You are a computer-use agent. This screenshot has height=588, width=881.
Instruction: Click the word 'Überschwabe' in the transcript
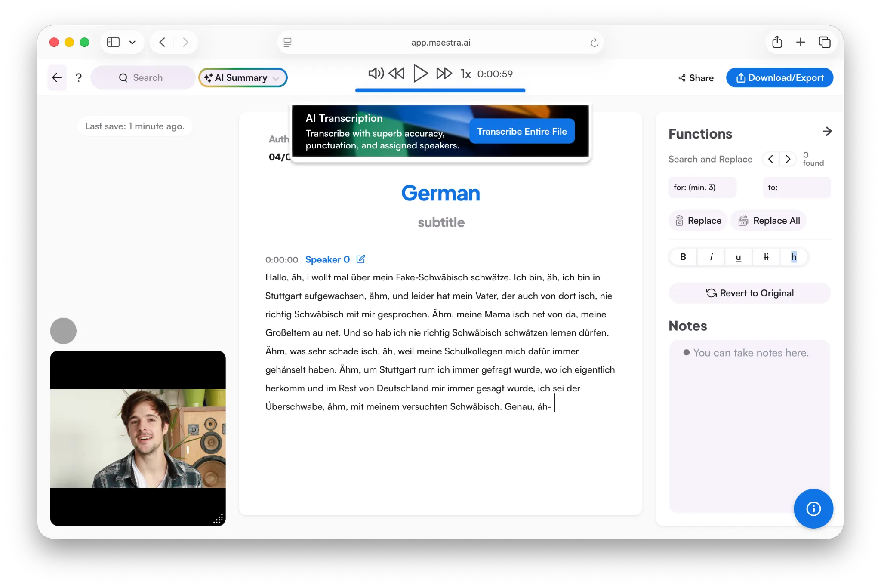[x=294, y=407]
